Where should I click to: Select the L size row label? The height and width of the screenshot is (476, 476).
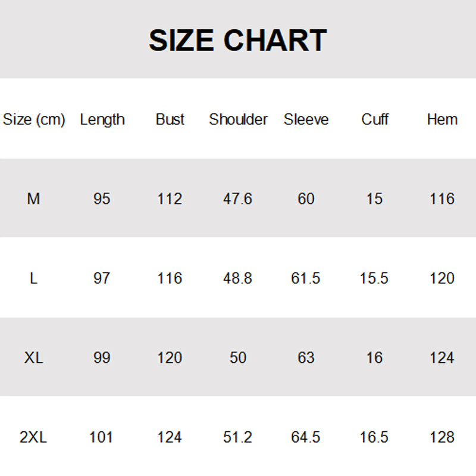click(34, 278)
